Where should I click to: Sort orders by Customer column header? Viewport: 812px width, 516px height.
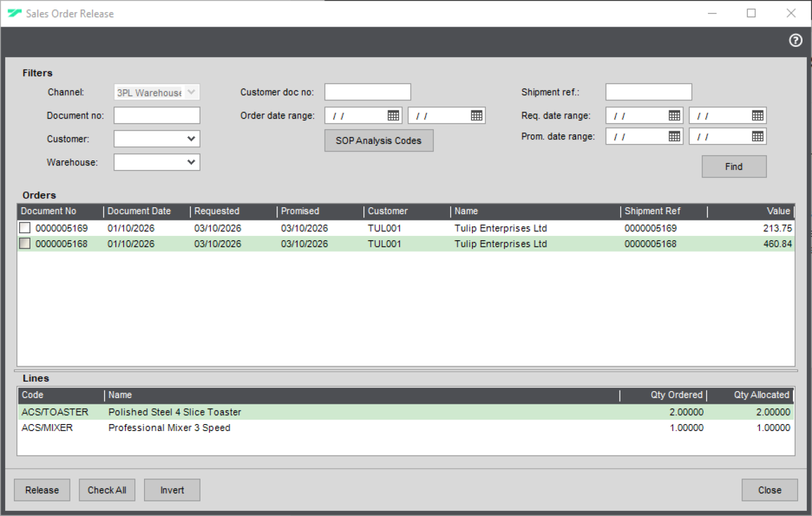(x=408, y=211)
